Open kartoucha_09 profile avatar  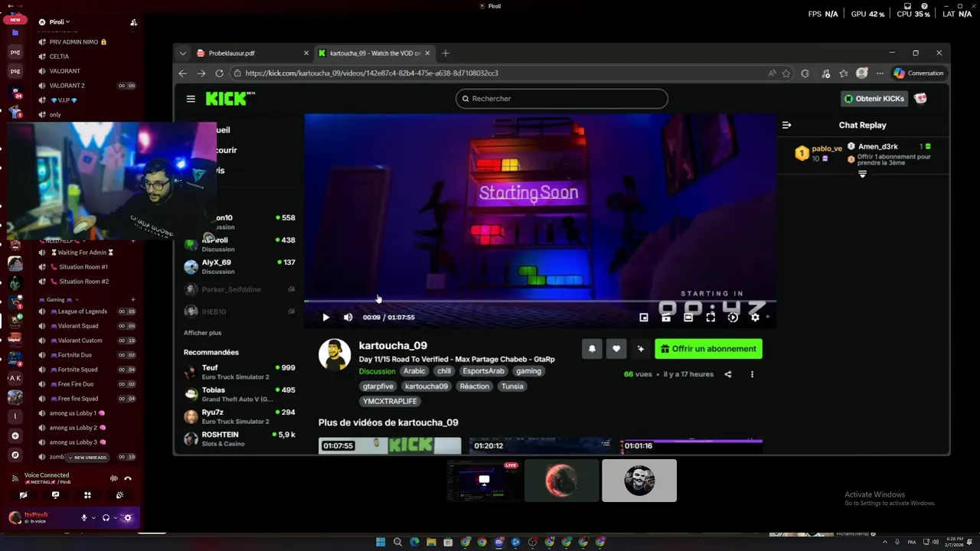(x=335, y=355)
